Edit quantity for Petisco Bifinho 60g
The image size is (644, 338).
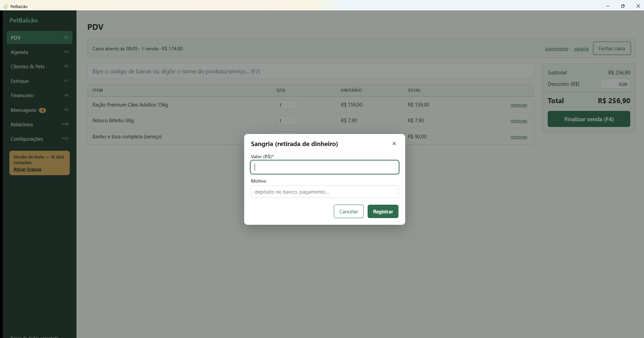click(286, 120)
